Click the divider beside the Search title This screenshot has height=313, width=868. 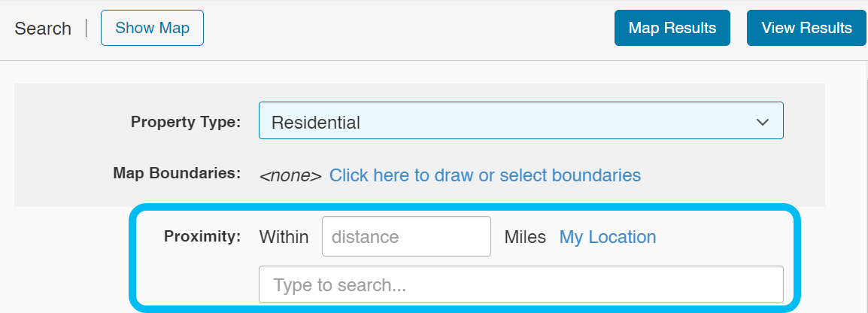click(86, 28)
